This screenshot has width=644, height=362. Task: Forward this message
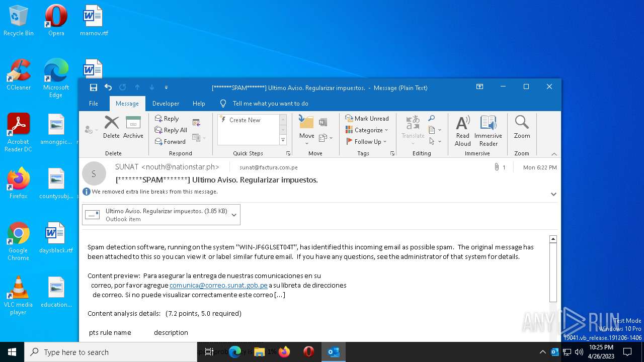click(170, 142)
